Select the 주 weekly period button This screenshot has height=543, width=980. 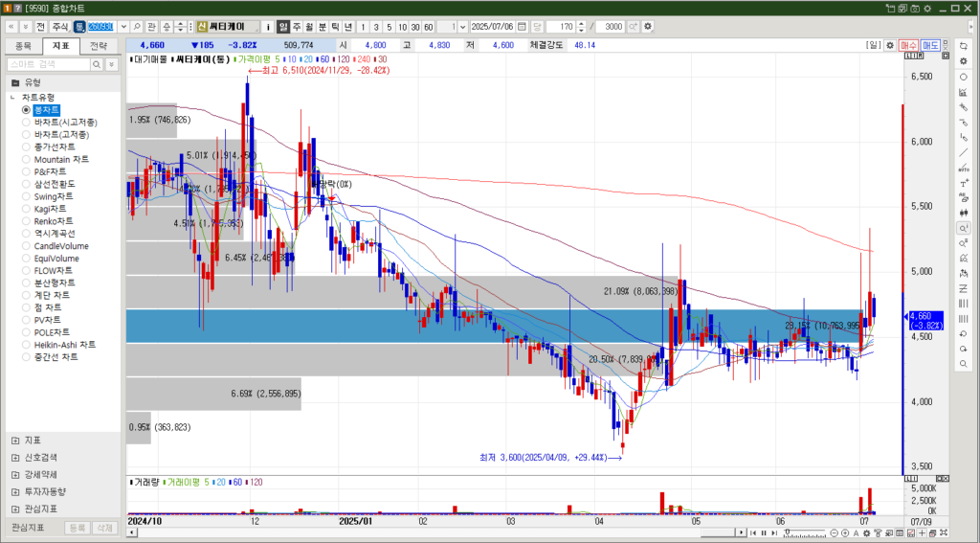click(x=296, y=27)
